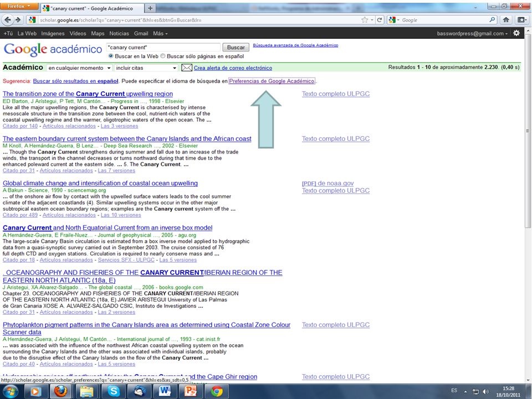Open 'Gmail' in the Google bar
This screenshot has height=399, width=532.
141,33
